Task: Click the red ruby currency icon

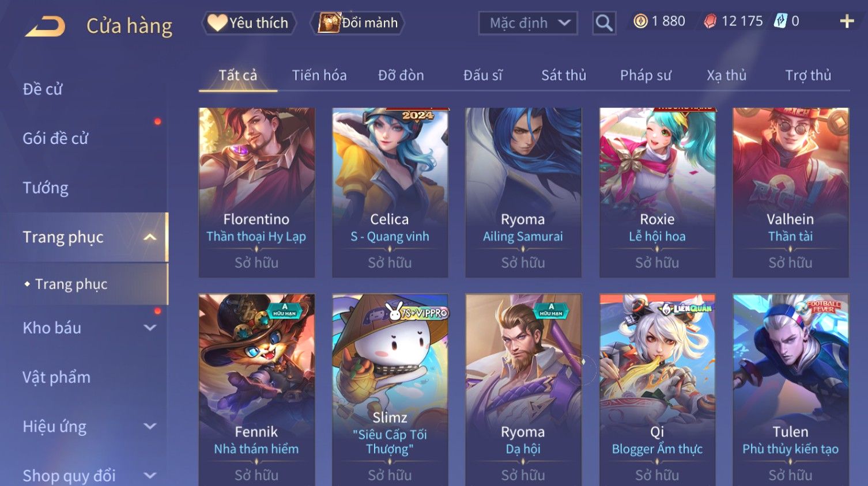Action: [710, 21]
